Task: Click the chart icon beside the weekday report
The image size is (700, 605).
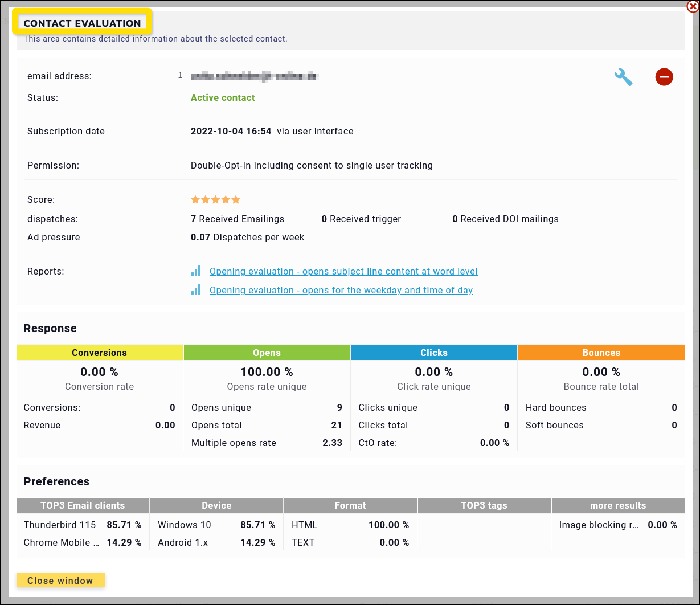Action: 196,290
